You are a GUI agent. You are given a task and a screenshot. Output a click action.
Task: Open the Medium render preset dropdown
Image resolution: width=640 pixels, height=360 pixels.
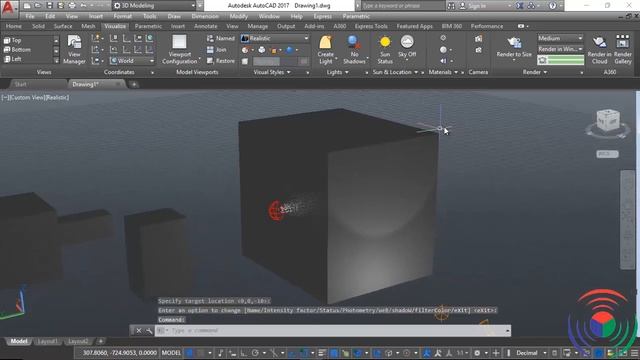(560, 38)
